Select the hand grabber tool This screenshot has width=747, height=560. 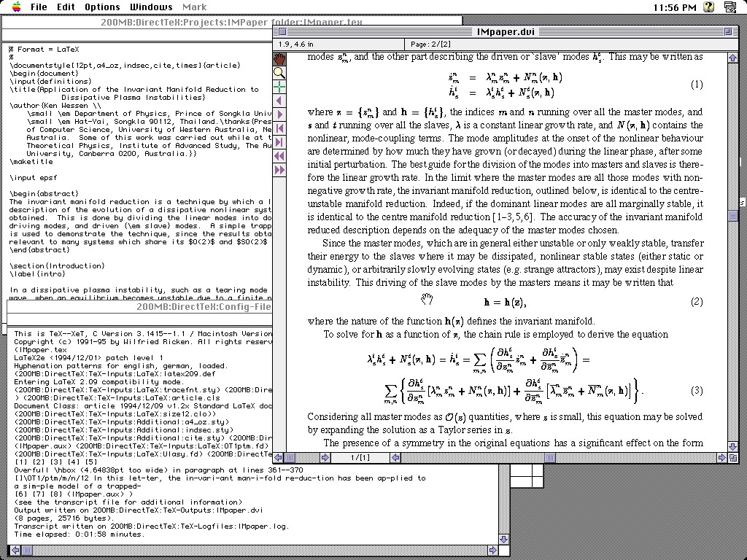279,58
